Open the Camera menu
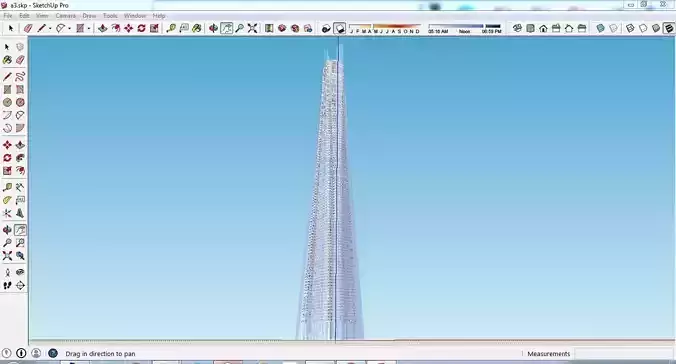676x364 pixels. 66,16
